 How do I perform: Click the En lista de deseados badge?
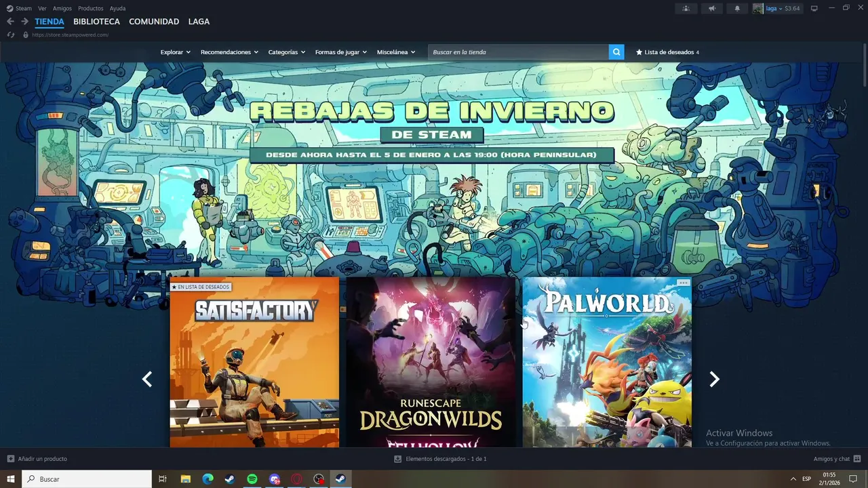coord(201,287)
